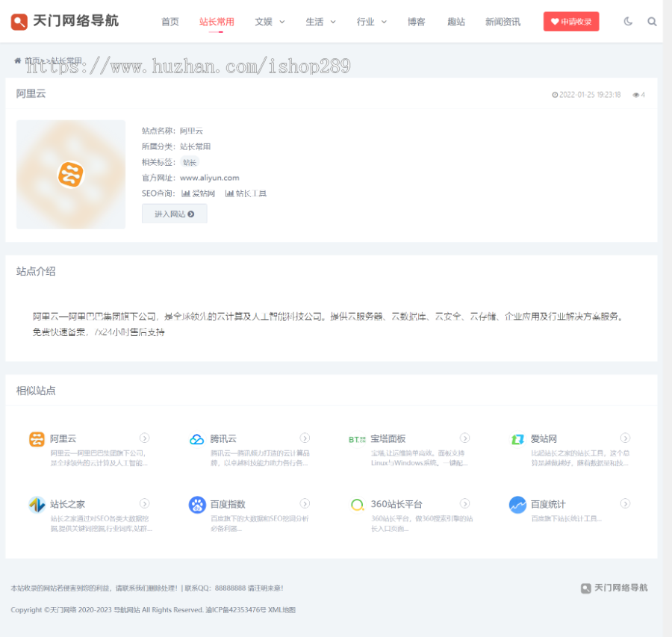Click the arrow icon on 站长之家 card
The image size is (672, 637).
pyautogui.click(x=144, y=503)
